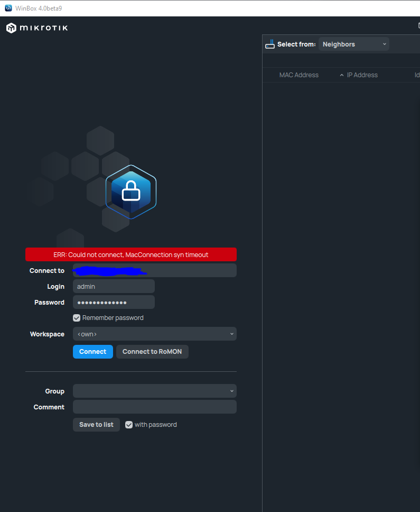Click the blue Connect button

(93, 352)
